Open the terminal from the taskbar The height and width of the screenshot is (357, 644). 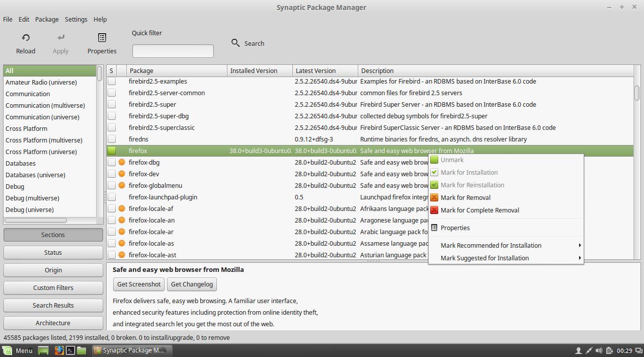[70, 350]
